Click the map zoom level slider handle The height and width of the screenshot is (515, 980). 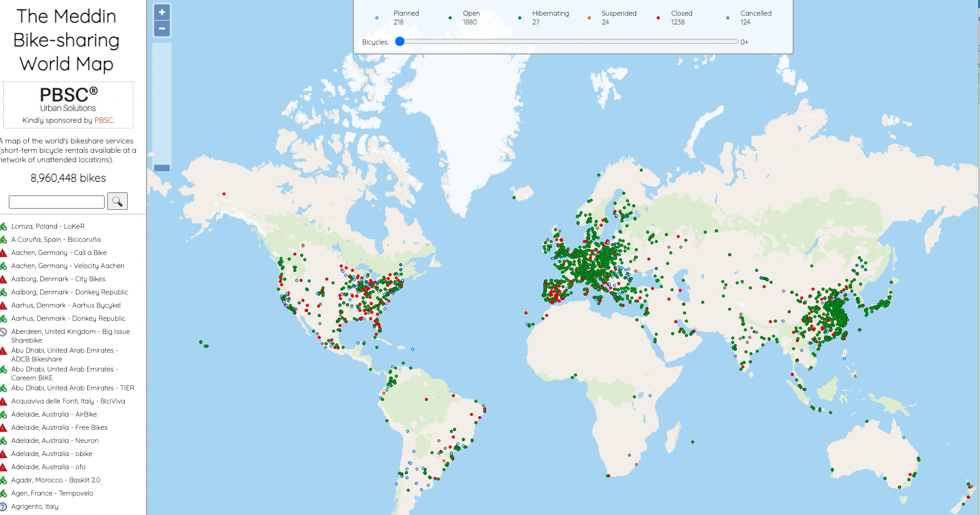pos(162,168)
